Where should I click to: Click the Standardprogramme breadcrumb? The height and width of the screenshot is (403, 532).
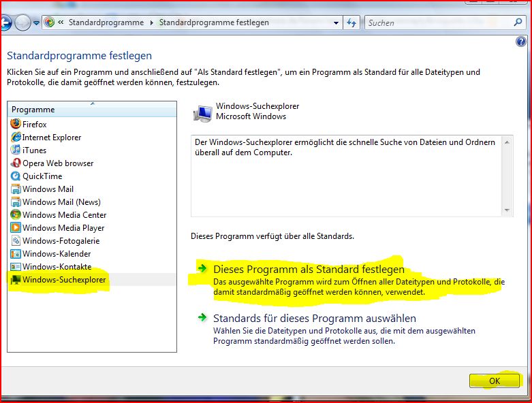pyautogui.click(x=106, y=22)
